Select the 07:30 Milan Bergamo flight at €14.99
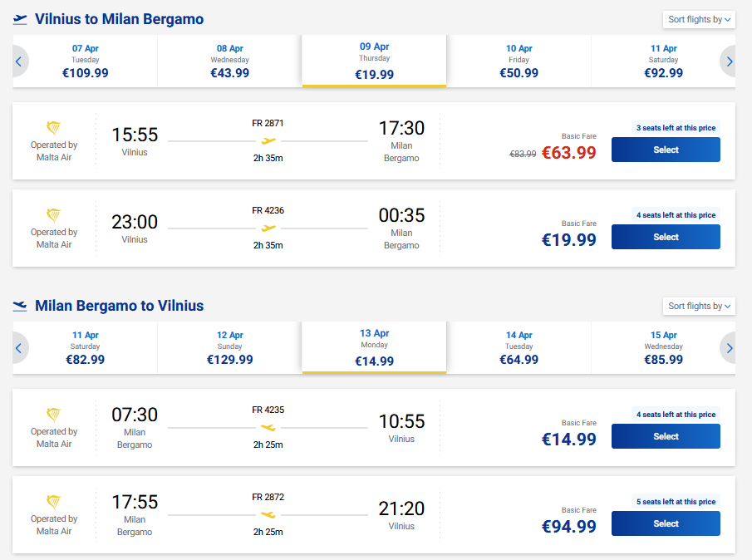The image size is (752, 560). pos(666,436)
